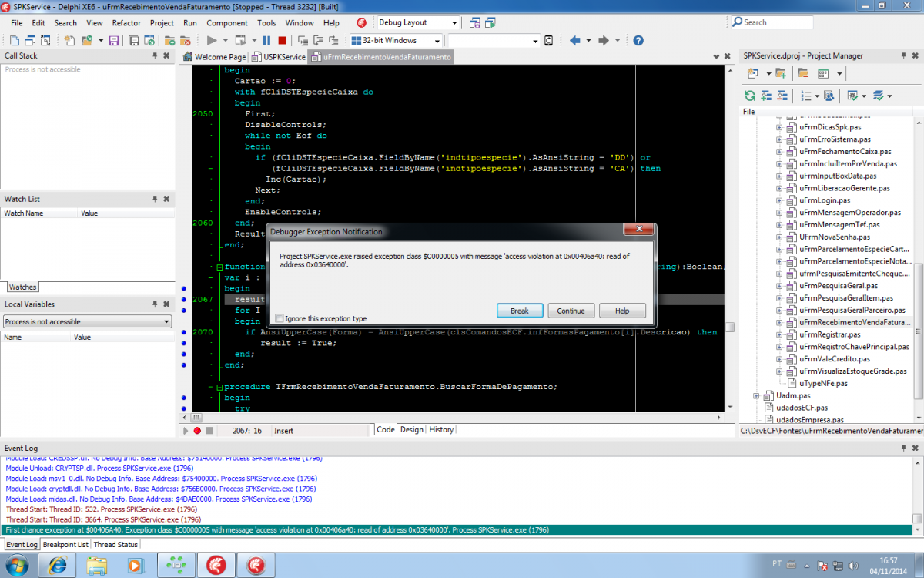Expand the uFrmLogin.pas node
Image resolution: width=924 pixels, height=578 pixels.
779,200
